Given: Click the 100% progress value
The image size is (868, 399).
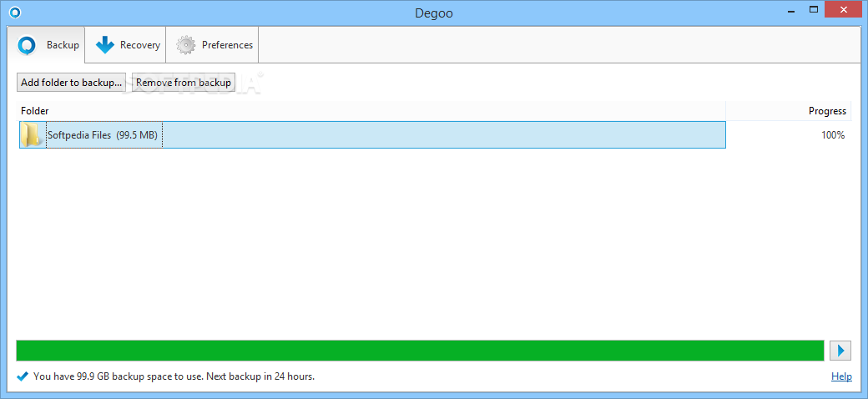Looking at the screenshot, I should (x=833, y=134).
